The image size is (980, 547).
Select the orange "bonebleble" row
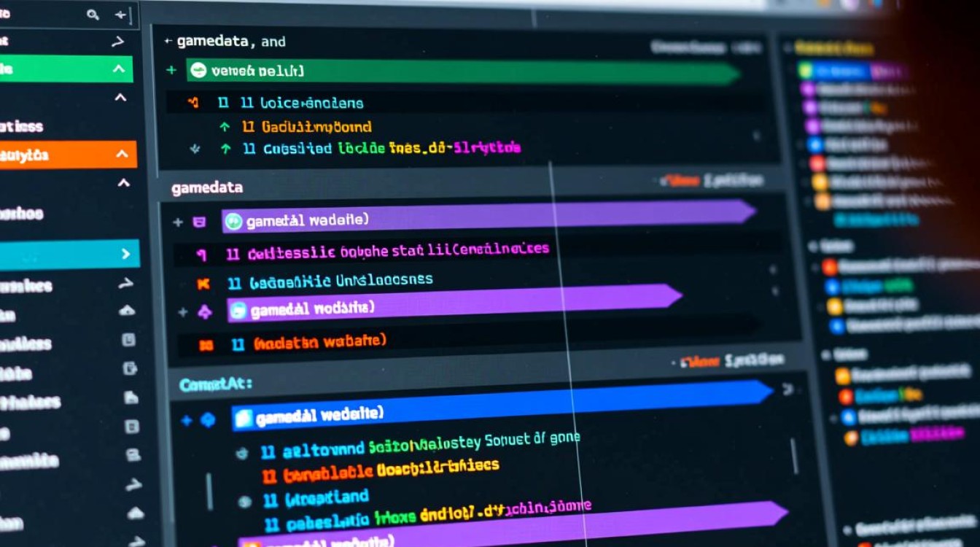[x=380, y=471]
